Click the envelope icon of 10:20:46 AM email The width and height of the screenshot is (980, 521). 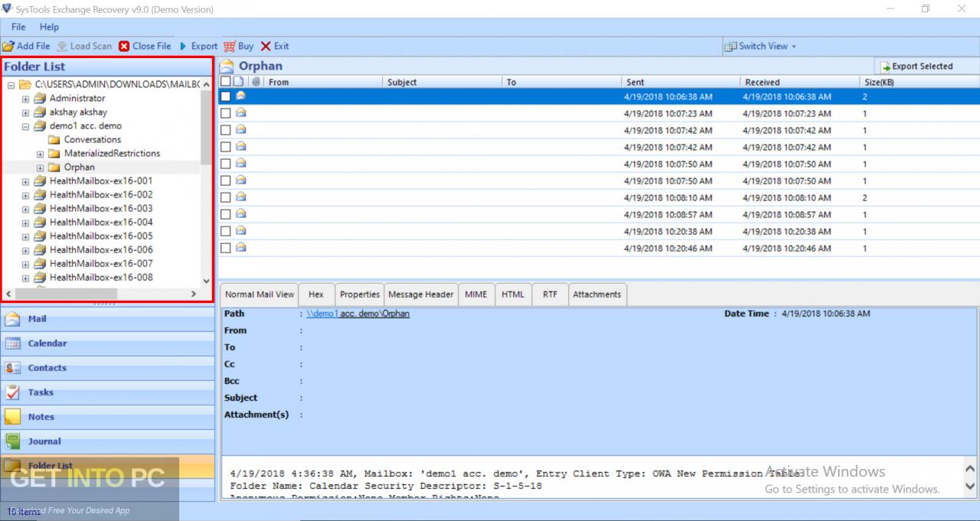point(240,248)
